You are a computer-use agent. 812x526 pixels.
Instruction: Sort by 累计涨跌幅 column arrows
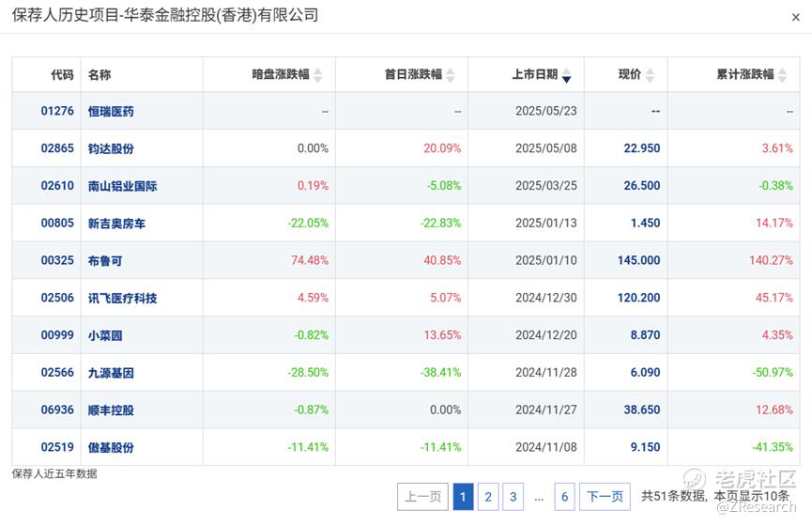pos(783,75)
